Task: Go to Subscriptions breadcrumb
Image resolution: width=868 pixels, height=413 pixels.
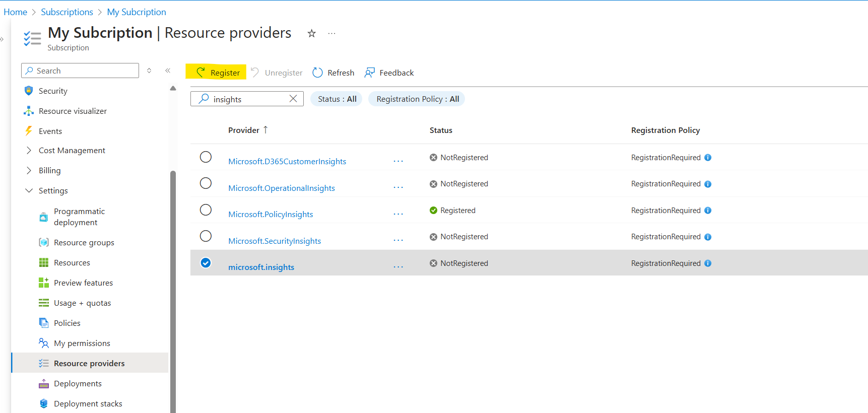Action: pos(67,12)
